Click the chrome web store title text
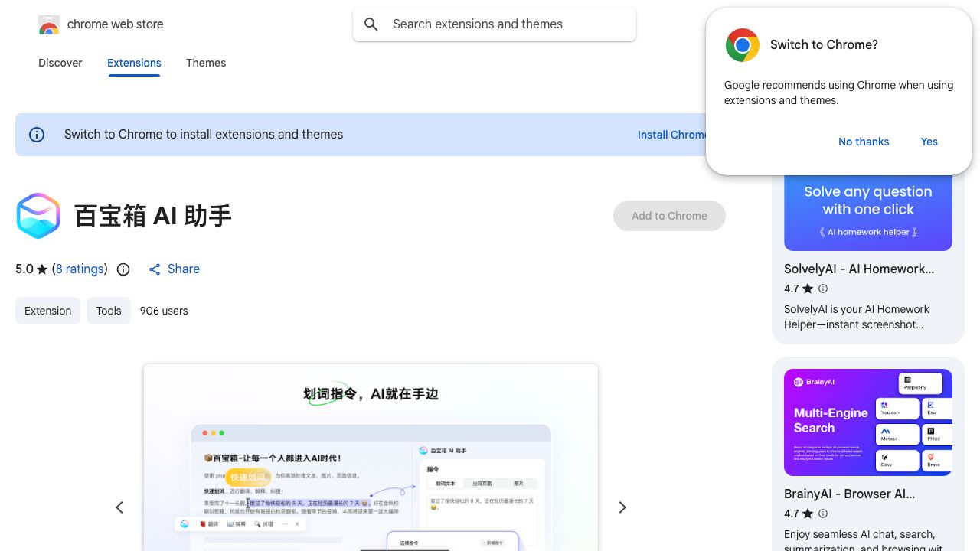The image size is (980, 551). tap(116, 24)
